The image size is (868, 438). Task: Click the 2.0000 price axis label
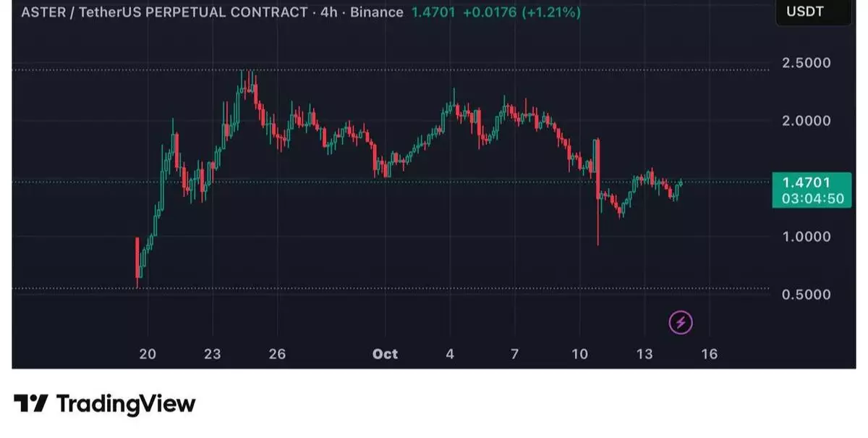click(x=807, y=121)
